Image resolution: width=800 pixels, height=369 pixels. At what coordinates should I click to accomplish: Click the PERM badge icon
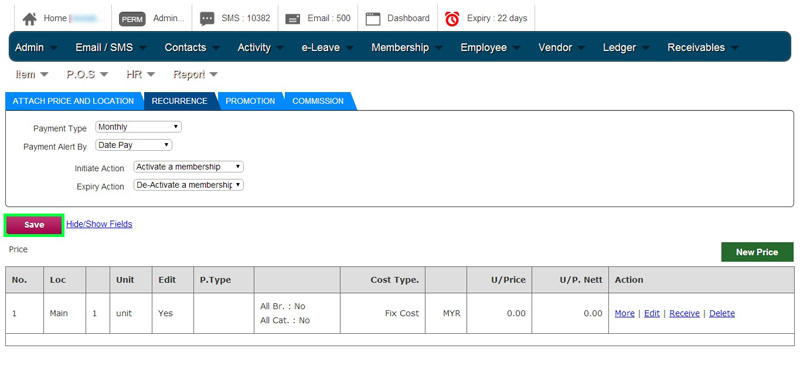pos(132,19)
